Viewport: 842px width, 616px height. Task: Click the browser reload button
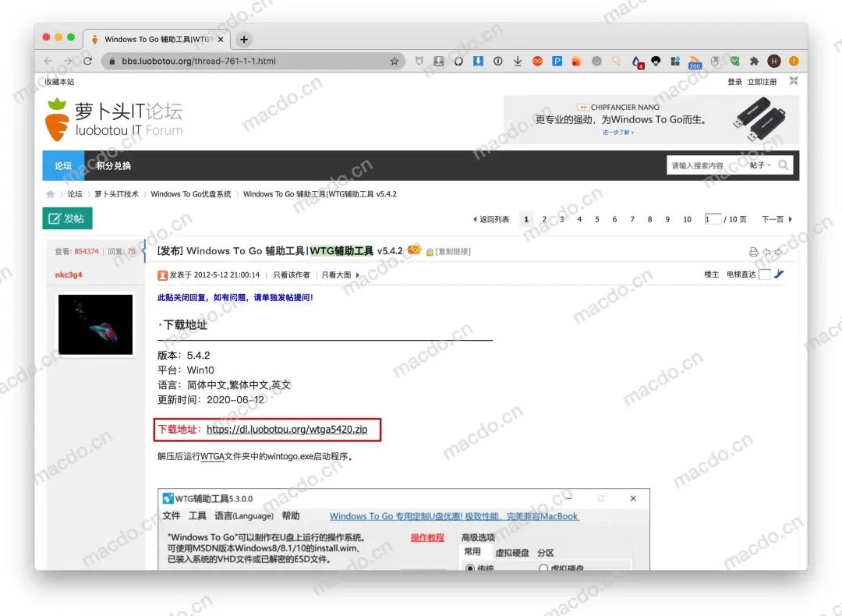pos(87,61)
